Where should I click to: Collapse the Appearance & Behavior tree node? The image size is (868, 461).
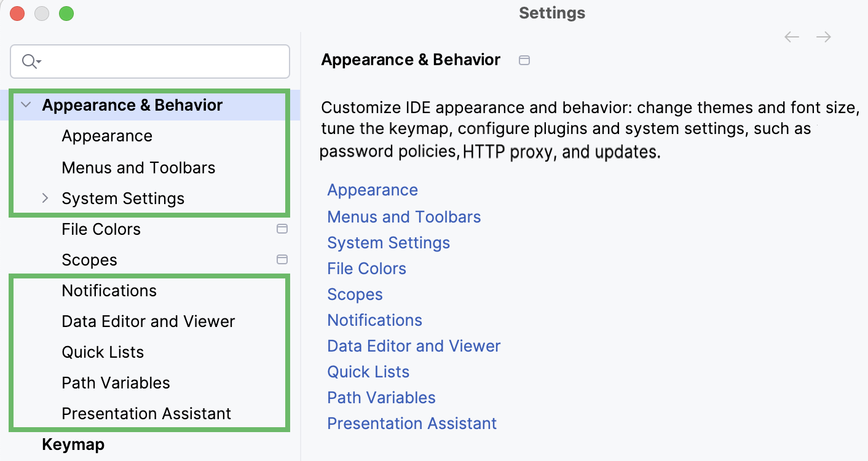click(26, 104)
